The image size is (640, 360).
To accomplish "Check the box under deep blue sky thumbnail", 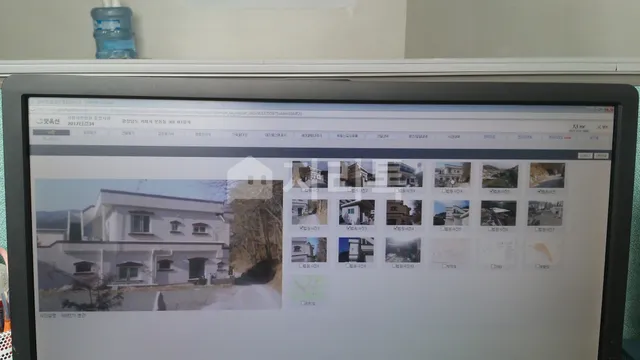I will pyautogui.click(x=348, y=266).
